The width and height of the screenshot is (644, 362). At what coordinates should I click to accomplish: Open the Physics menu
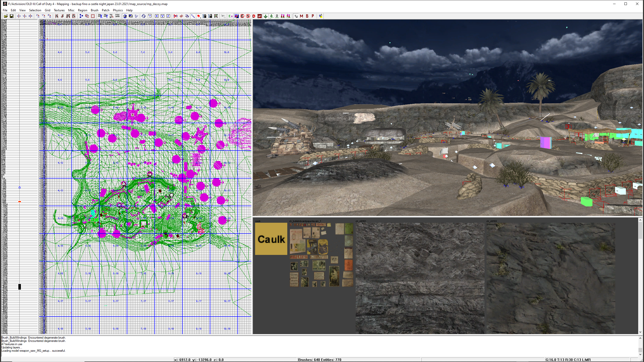pos(118,10)
